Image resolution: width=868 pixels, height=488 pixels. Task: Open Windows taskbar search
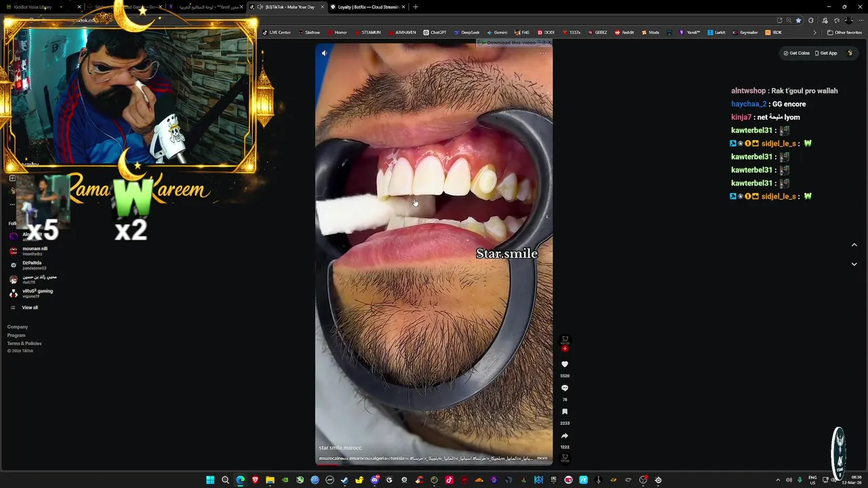225,480
